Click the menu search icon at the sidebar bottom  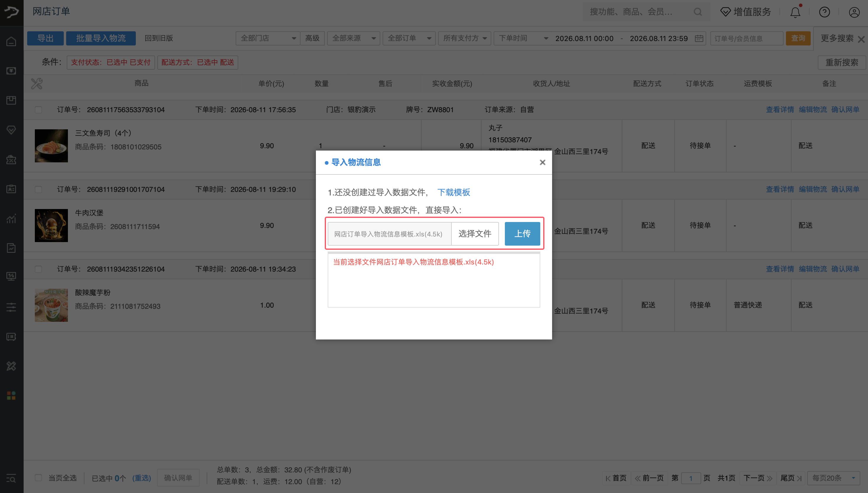tap(11, 479)
